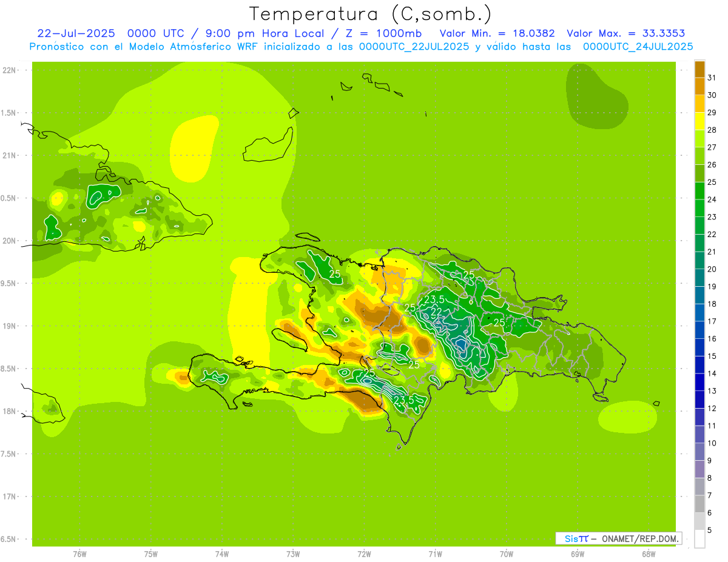Click the legend value label '31'
Image resolution: width=728 pixels, height=562 pixels.
[712, 78]
